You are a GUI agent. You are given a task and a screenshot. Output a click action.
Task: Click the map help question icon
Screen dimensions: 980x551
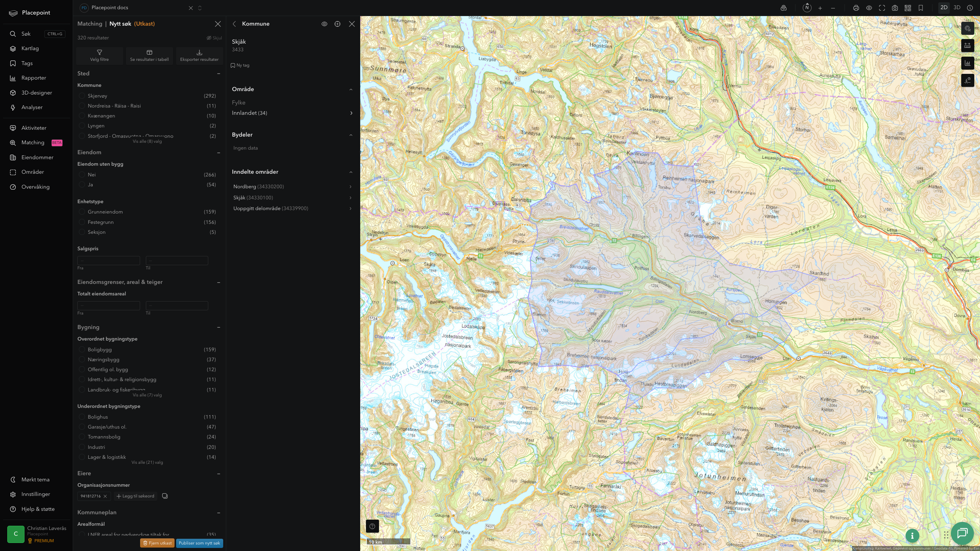372,526
